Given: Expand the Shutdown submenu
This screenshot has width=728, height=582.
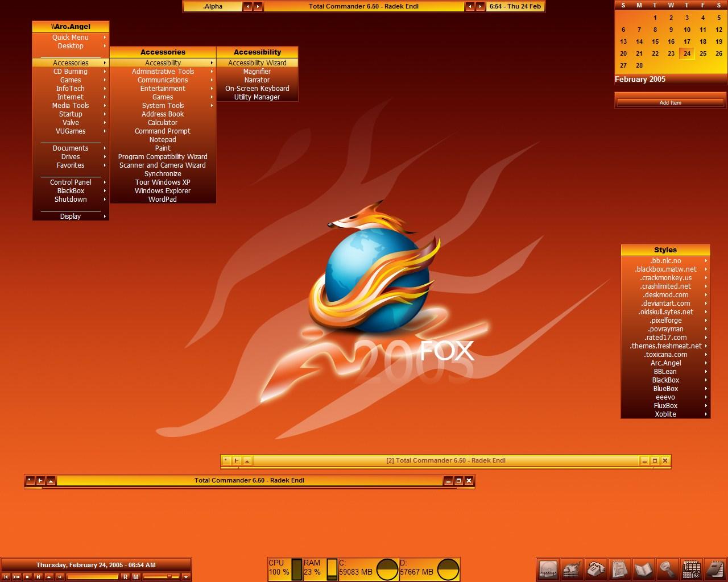Looking at the screenshot, I should 71,199.
